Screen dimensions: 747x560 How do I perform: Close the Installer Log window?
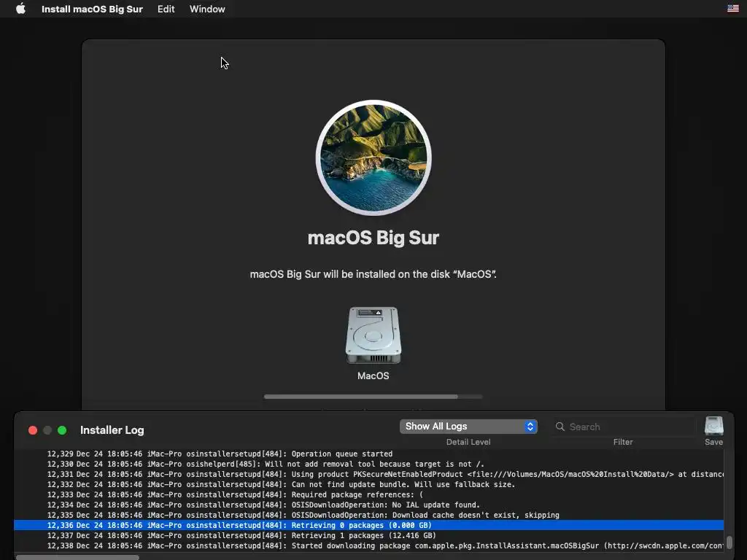33,430
